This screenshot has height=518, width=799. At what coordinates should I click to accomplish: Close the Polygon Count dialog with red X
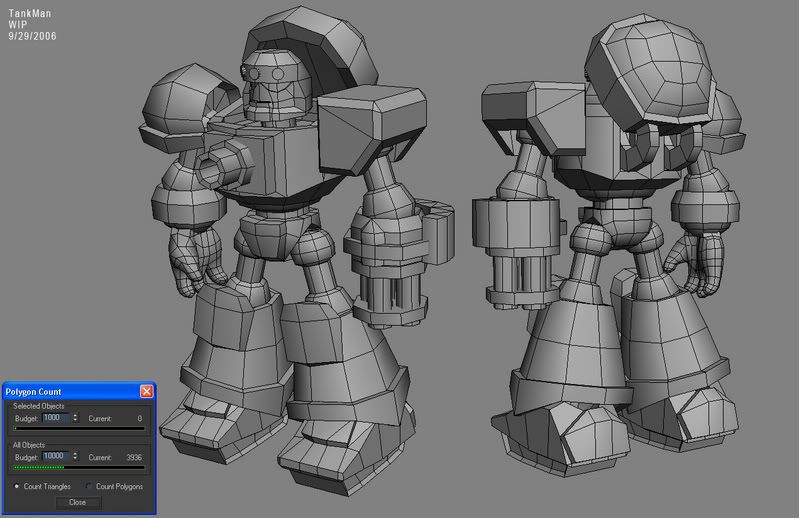(x=146, y=391)
